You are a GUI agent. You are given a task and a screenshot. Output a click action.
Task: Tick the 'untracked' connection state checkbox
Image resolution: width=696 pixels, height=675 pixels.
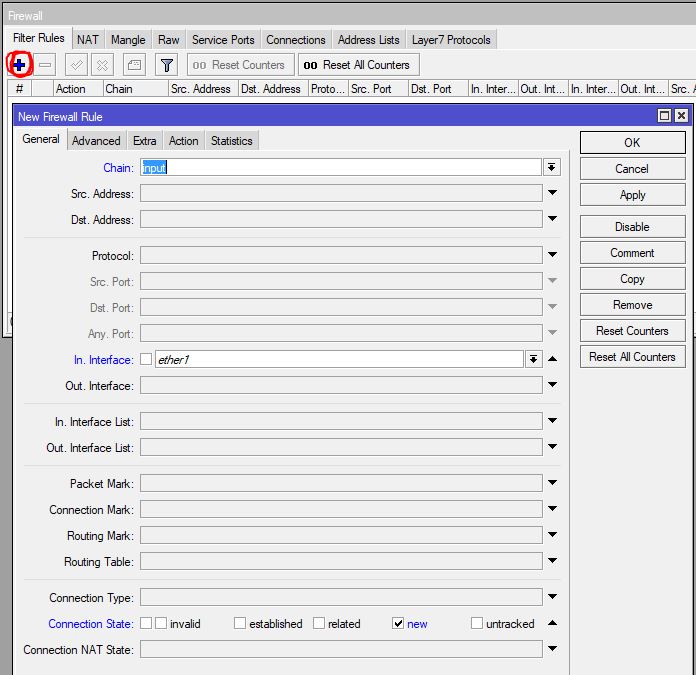tap(477, 624)
